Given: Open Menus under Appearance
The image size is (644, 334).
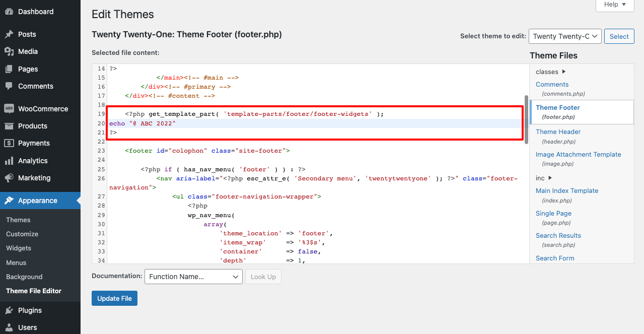Looking at the screenshot, I should [x=16, y=262].
